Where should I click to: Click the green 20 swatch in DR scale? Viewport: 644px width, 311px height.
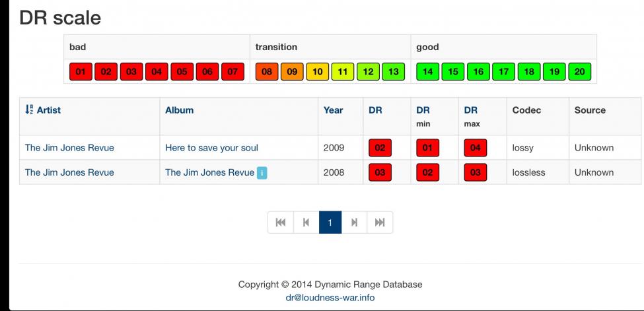579,71
